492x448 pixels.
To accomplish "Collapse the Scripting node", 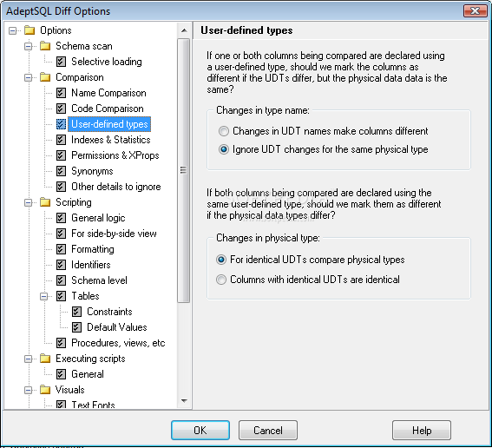I will [29, 202].
